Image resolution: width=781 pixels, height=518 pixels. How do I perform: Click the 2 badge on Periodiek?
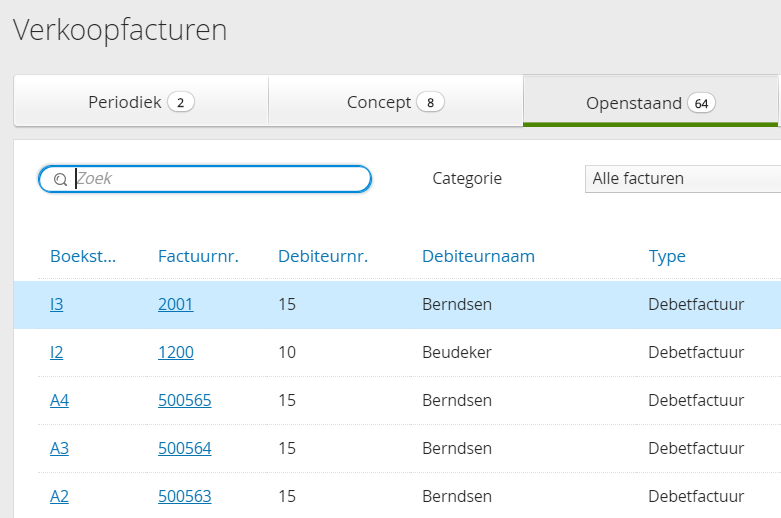pyautogui.click(x=181, y=102)
